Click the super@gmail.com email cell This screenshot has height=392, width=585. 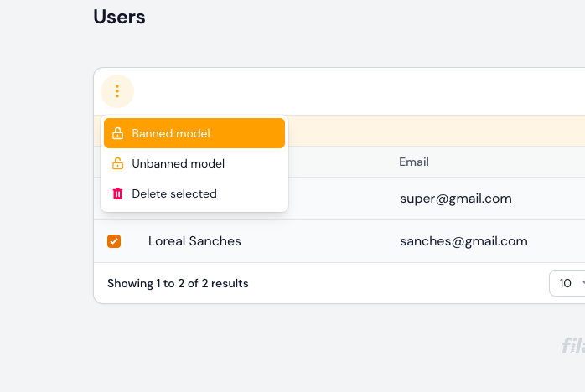click(455, 199)
